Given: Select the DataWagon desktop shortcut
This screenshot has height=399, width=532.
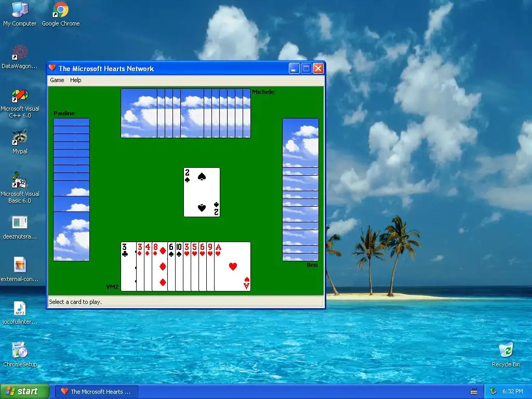Looking at the screenshot, I should pos(20,57).
